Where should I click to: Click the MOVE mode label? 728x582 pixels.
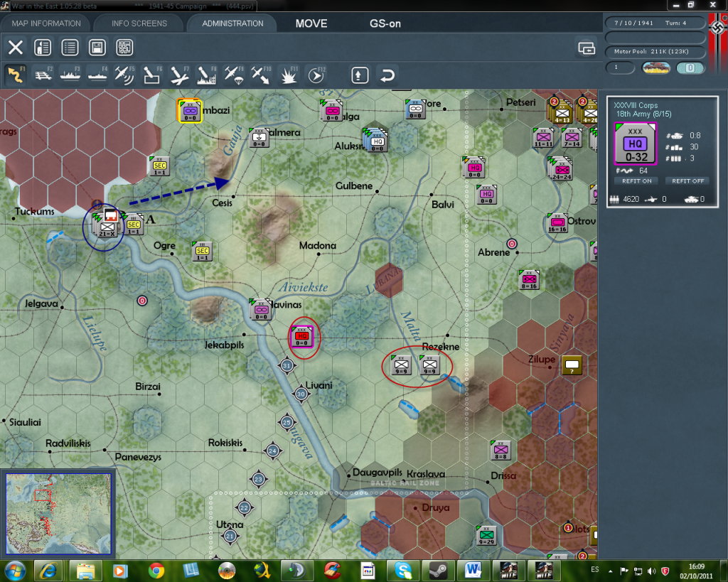point(311,23)
